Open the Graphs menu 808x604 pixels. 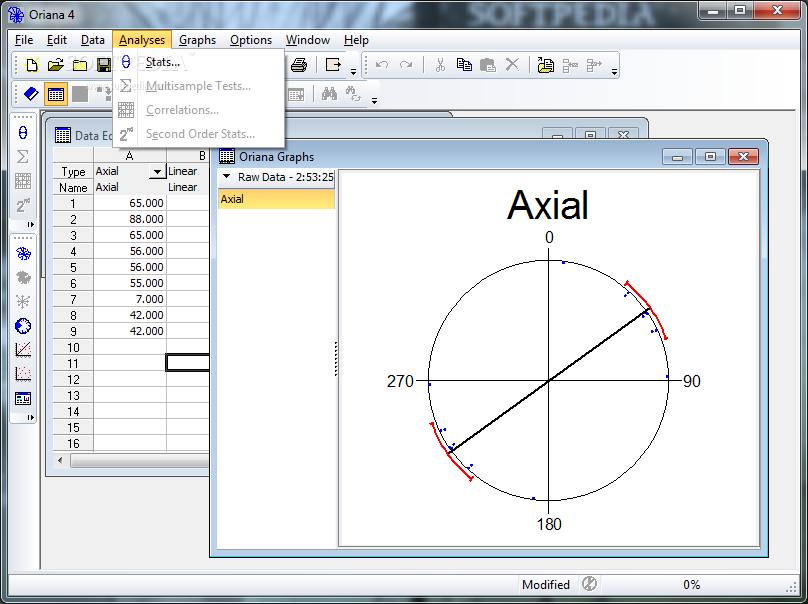coord(197,40)
